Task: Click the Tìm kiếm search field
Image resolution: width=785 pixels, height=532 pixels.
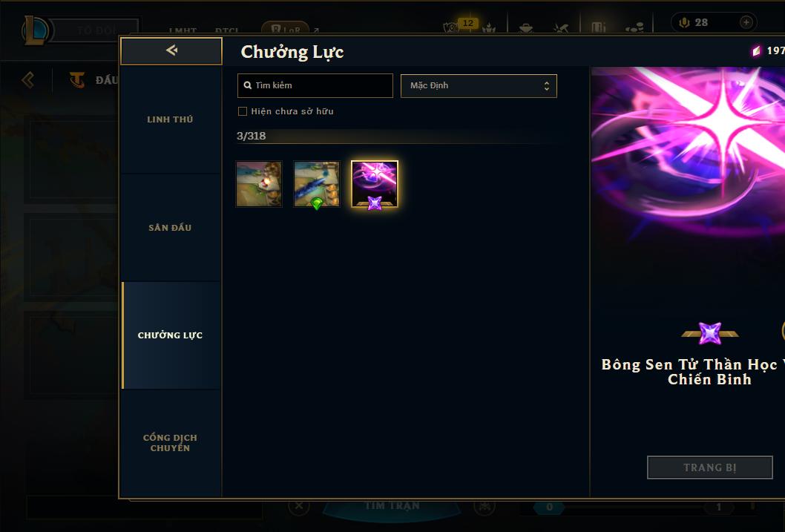Action: click(x=315, y=85)
